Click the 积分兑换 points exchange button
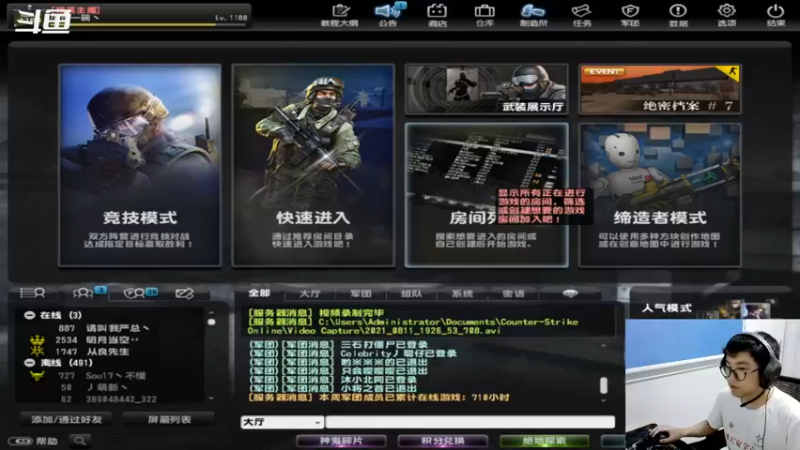800x450 pixels. (x=442, y=441)
